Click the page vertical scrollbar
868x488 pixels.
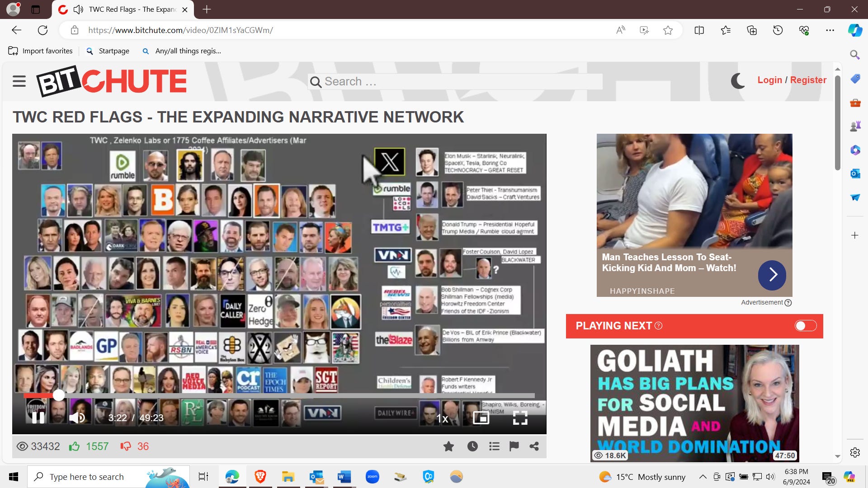tap(837, 122)
